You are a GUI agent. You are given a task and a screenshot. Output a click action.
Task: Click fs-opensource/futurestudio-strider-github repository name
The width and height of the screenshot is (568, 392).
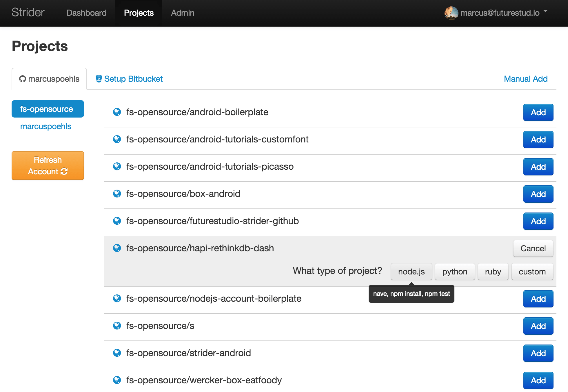coord(212,221)
